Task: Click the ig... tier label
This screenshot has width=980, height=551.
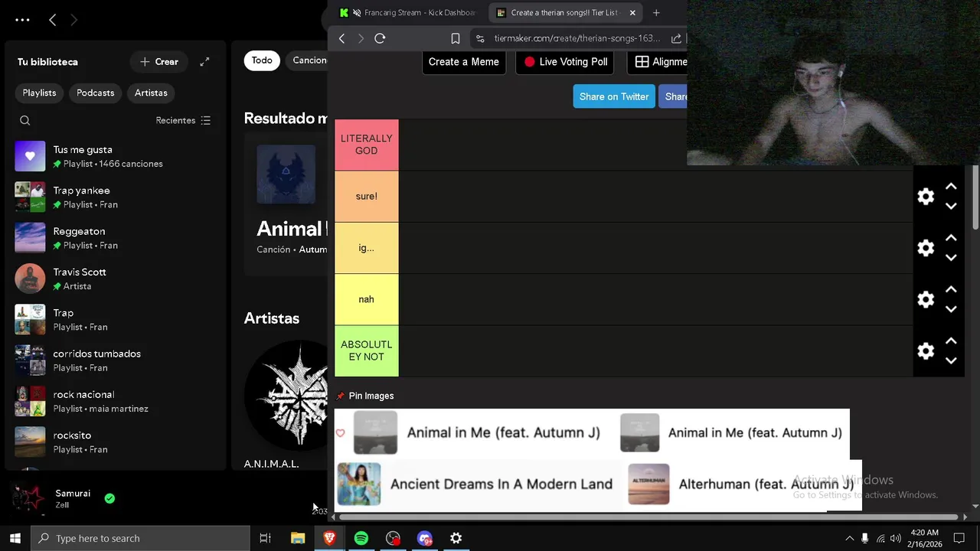Action: click(367, 248)
